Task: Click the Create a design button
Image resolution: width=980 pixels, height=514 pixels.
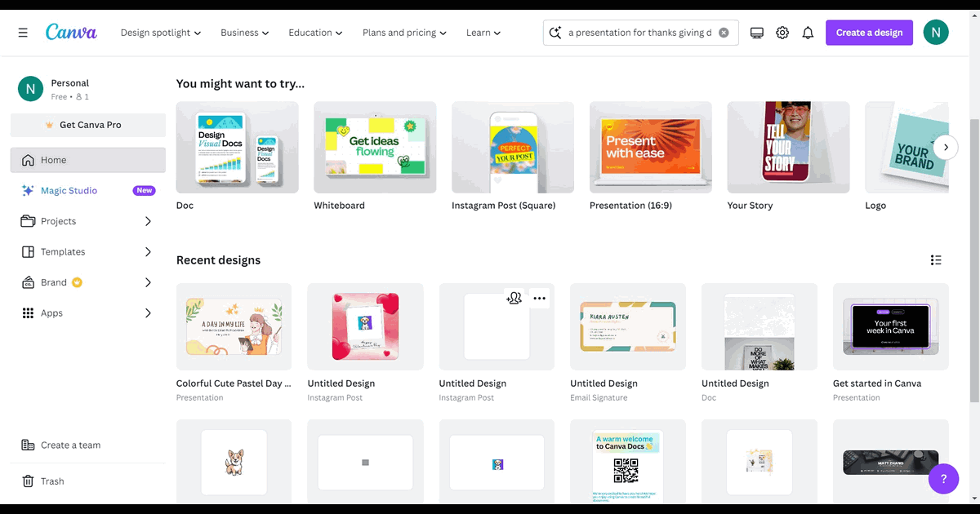Action: (x=869, y=33)
